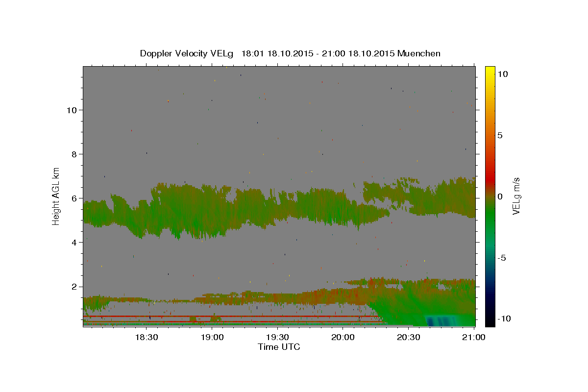
Task: Click the colorbar value 5 label
Action: tap(500, 135)
